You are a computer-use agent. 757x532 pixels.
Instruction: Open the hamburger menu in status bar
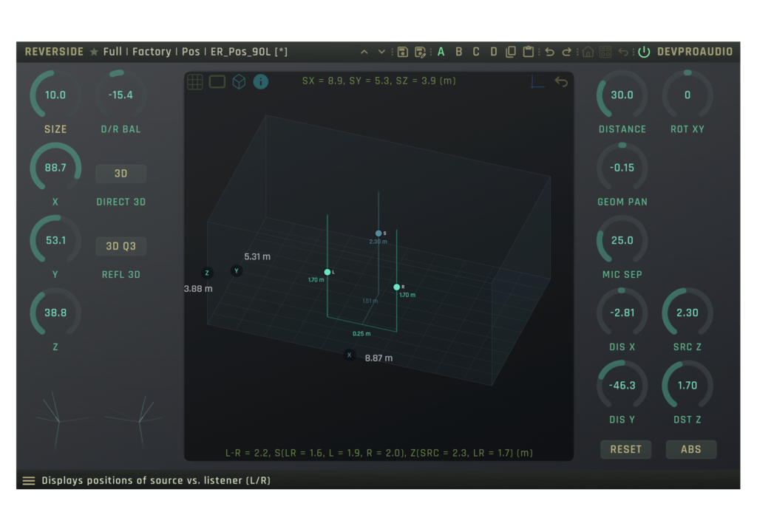click(x=29, y=480)
